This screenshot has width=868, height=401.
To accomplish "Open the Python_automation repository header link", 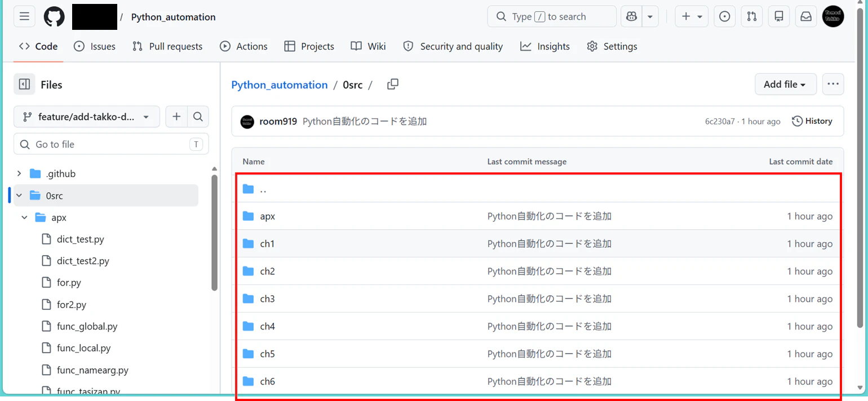I will [x=173, y=17].
